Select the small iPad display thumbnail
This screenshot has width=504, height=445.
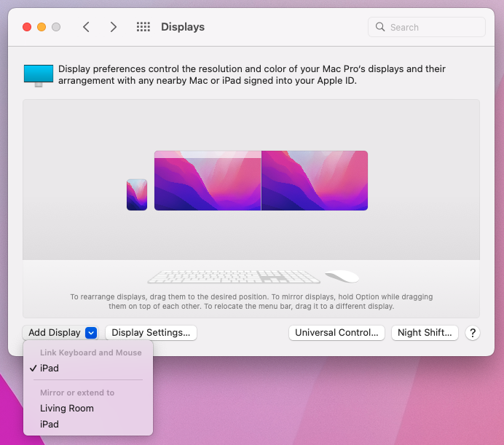point(137,194)
